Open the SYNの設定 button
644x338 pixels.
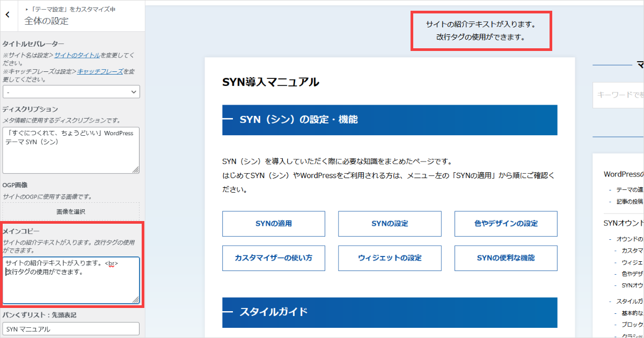pyautogui.click(x=390, y=224)
